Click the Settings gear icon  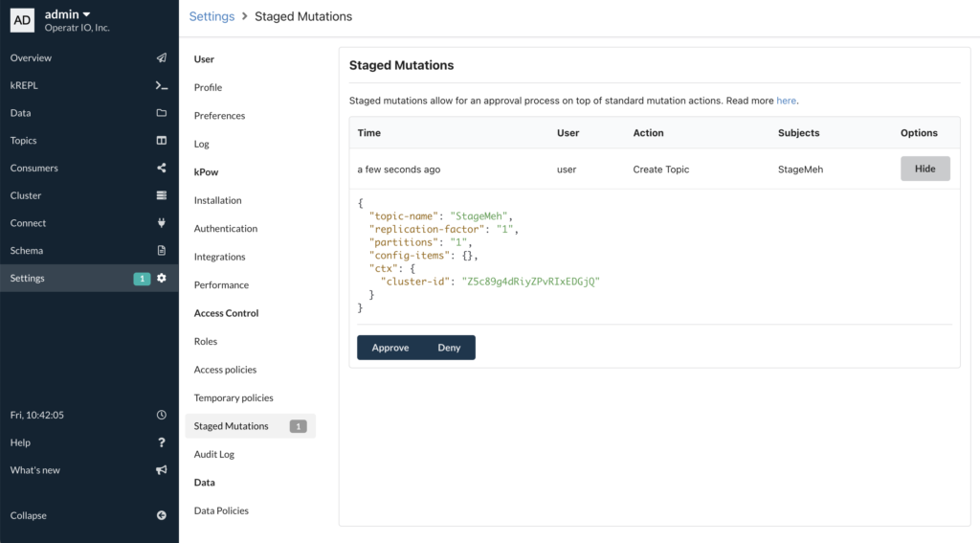point(162,279)
